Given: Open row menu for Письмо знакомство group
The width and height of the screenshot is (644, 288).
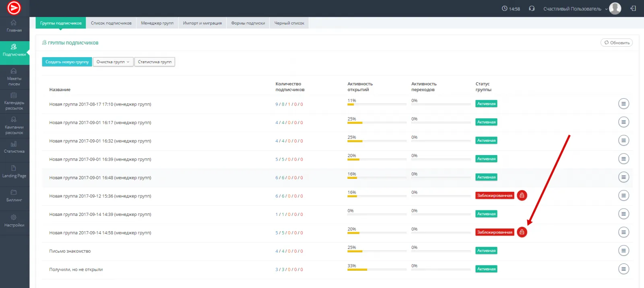Looking at the screenshot, I should 623,251.
